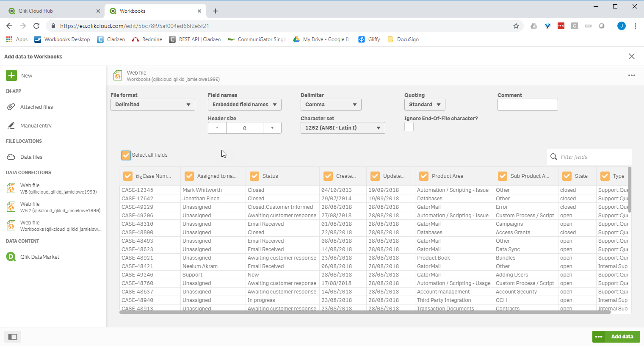Select Web file Workbooks connection in sidebar
Image resolution: width=644 pixels, height=346 pixels.
pos(53,226)
